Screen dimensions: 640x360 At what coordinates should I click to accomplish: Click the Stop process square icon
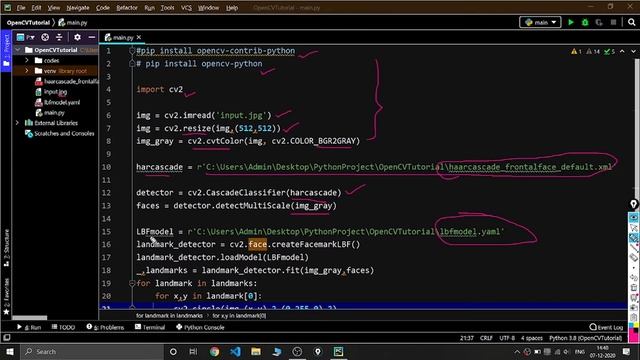tap(613, 22)
